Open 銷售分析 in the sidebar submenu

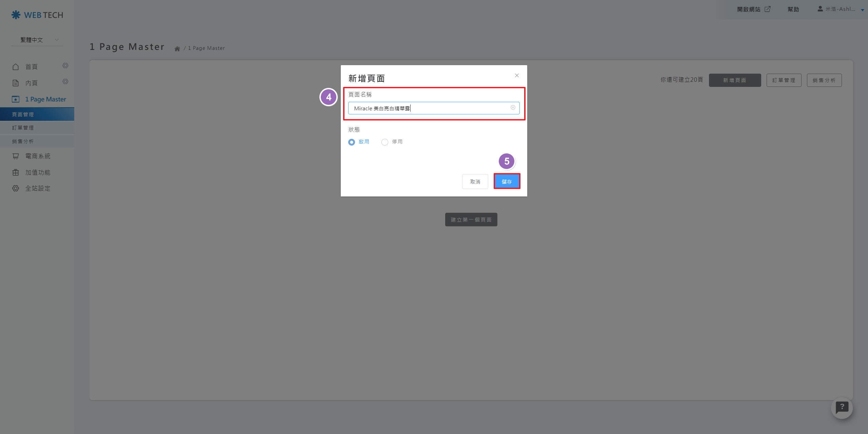coord(23,141)
